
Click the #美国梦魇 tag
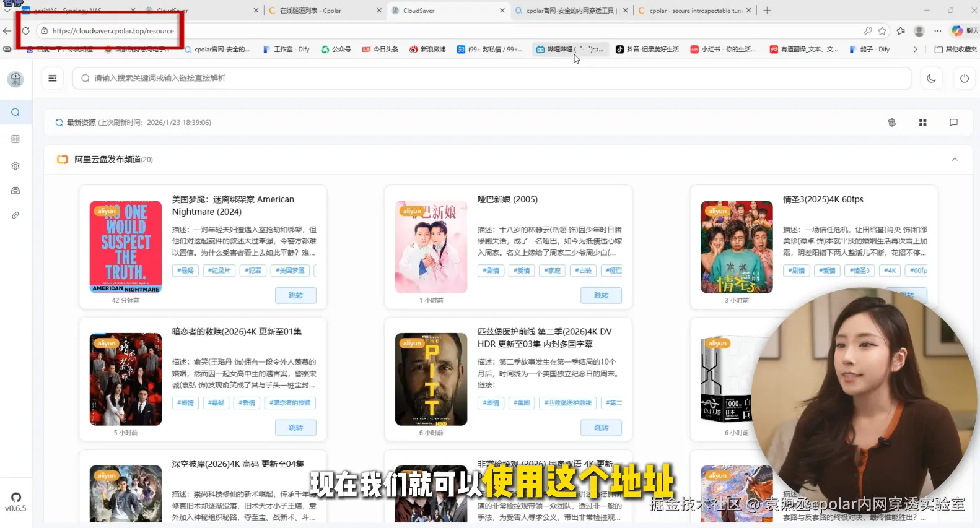(x=290, y=270)
